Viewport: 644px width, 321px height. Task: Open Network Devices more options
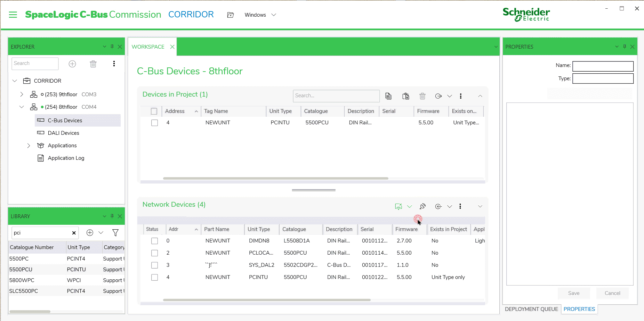[x=460, y=206]
